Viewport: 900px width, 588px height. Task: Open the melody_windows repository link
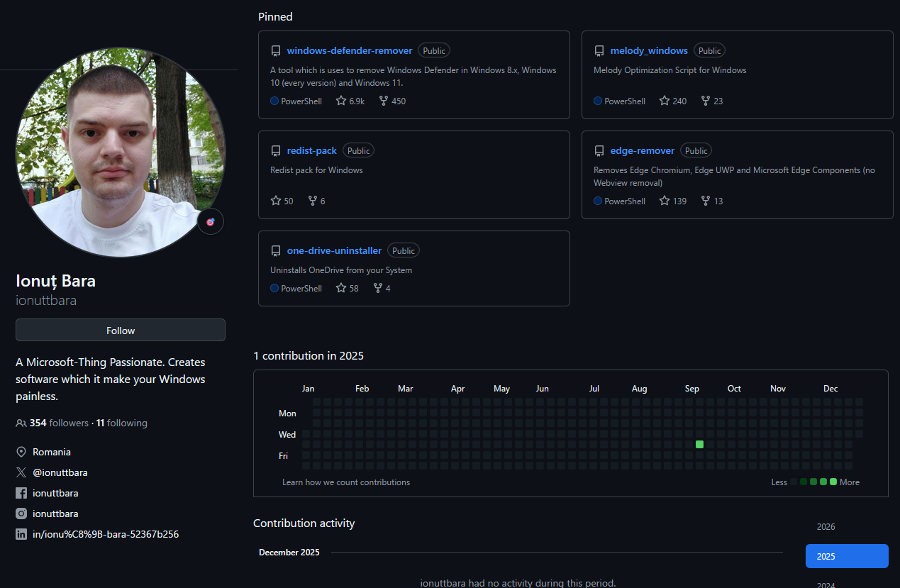(x=649, y=50)
